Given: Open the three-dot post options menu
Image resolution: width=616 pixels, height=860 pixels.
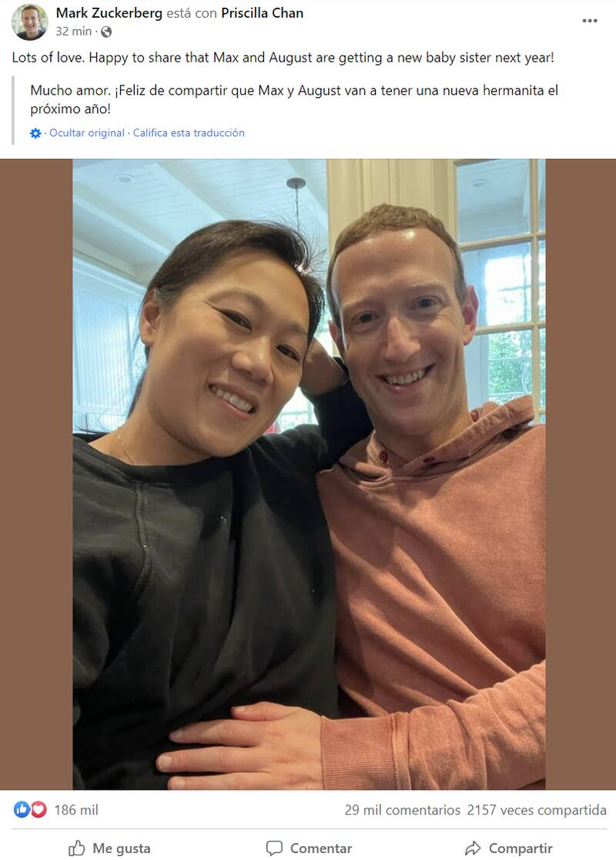Looking at the screenshot, I should [590, 21].
